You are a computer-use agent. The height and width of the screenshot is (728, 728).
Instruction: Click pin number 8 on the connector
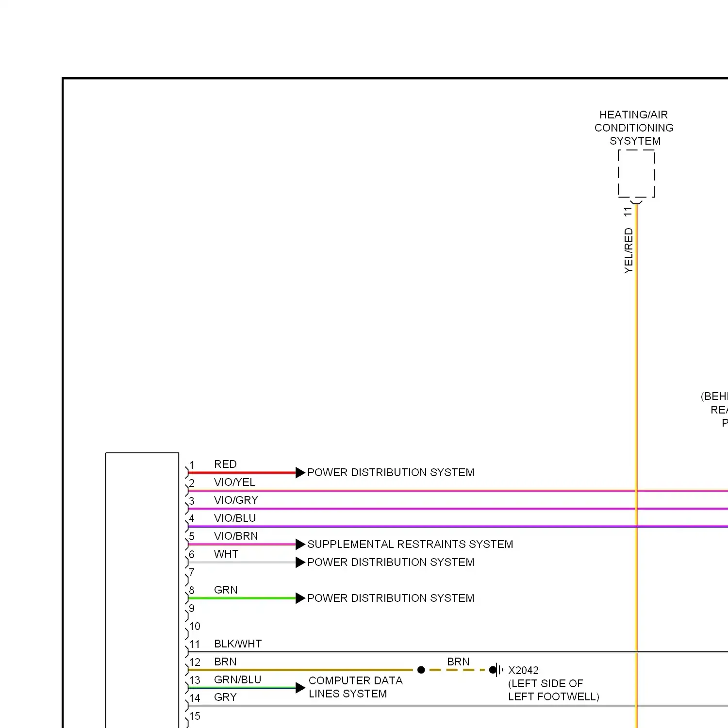coord(192,590)
